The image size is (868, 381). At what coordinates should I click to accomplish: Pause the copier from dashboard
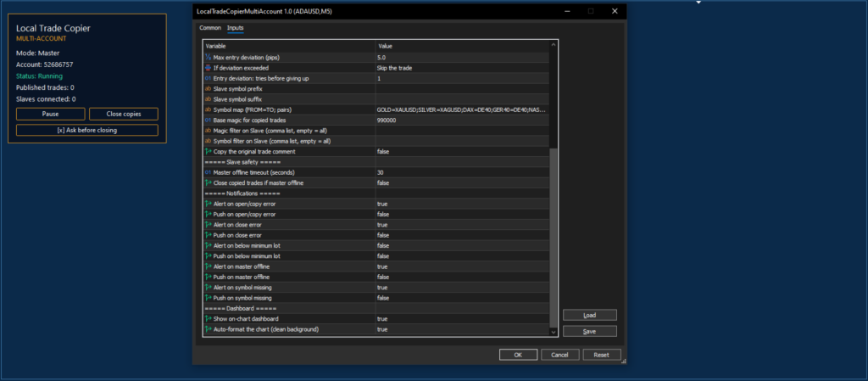pyautogui.click(x=50, y=114)
